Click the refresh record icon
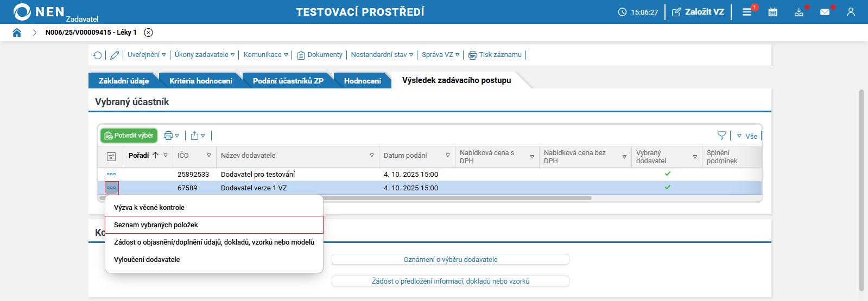Viewport: 868px width, 301px height. (x=98, y=55)
